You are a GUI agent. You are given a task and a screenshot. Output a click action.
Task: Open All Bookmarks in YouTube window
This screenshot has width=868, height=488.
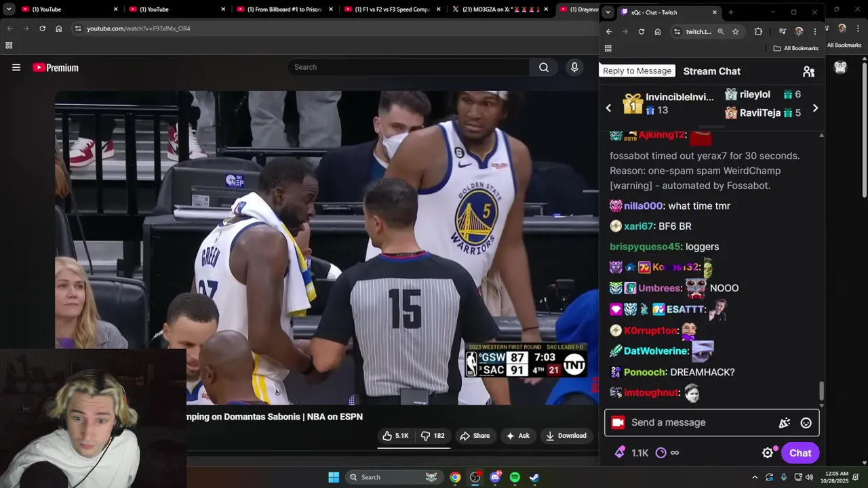[x=844, y=45]
